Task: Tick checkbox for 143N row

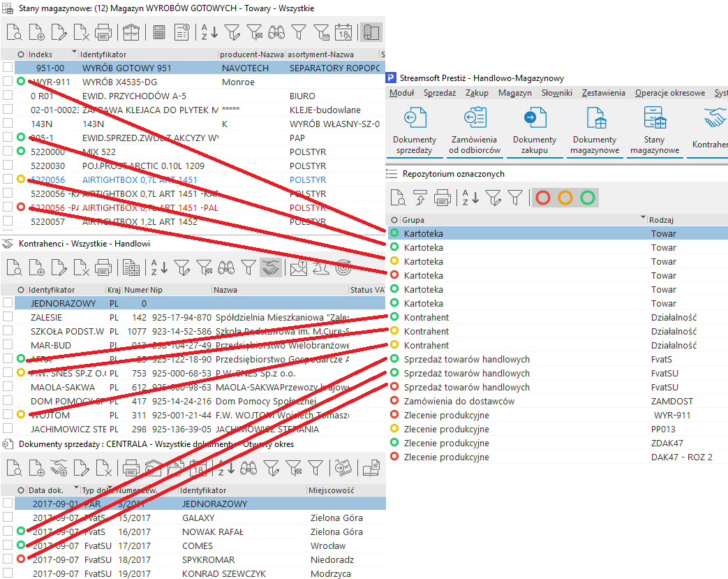Action: point(8,123)
